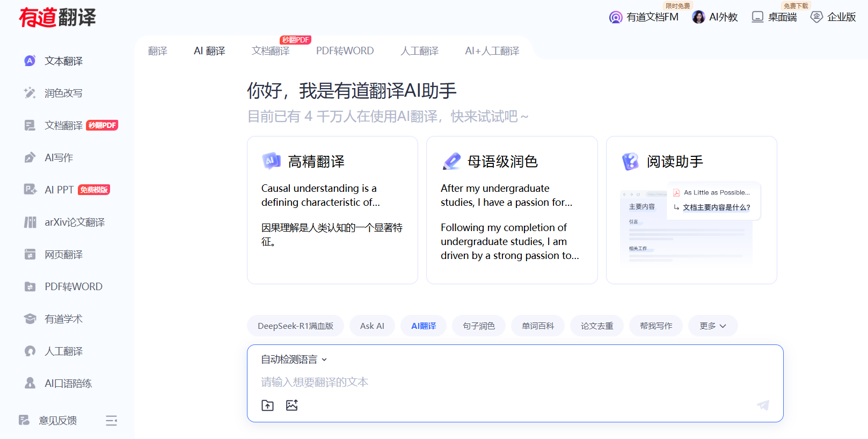Click the translation text input field

[483, 382]
